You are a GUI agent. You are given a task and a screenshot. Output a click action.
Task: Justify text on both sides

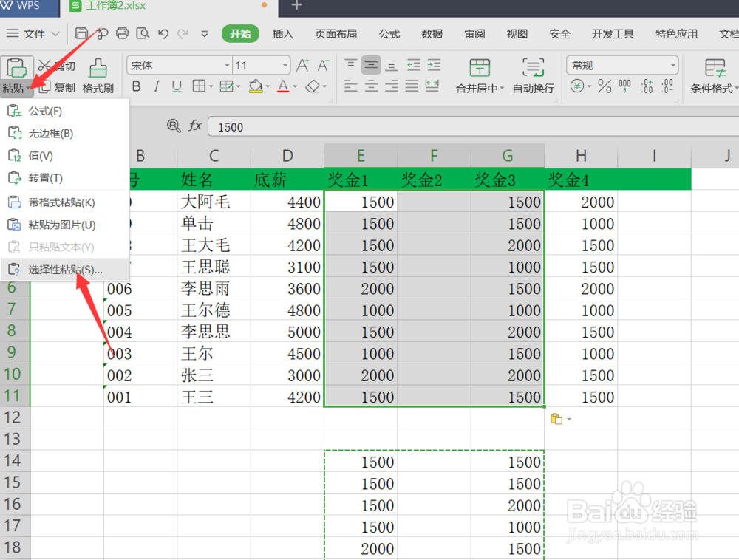click(412, 86)
